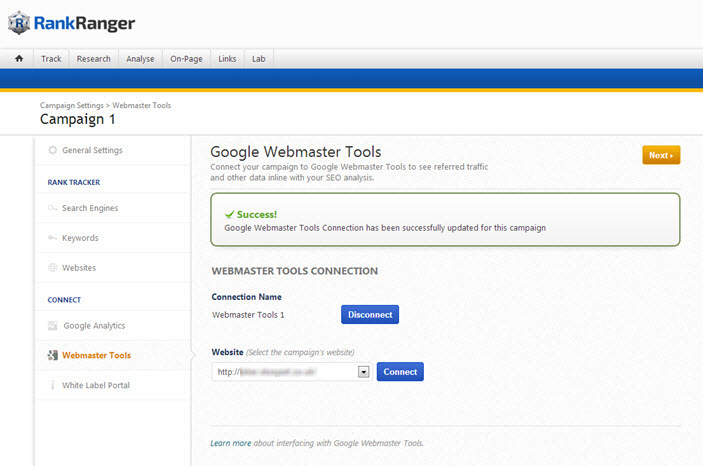Click the green Success checkmark icon
The width and height of the screenshot is (703, 466).
tap(230, 214)
